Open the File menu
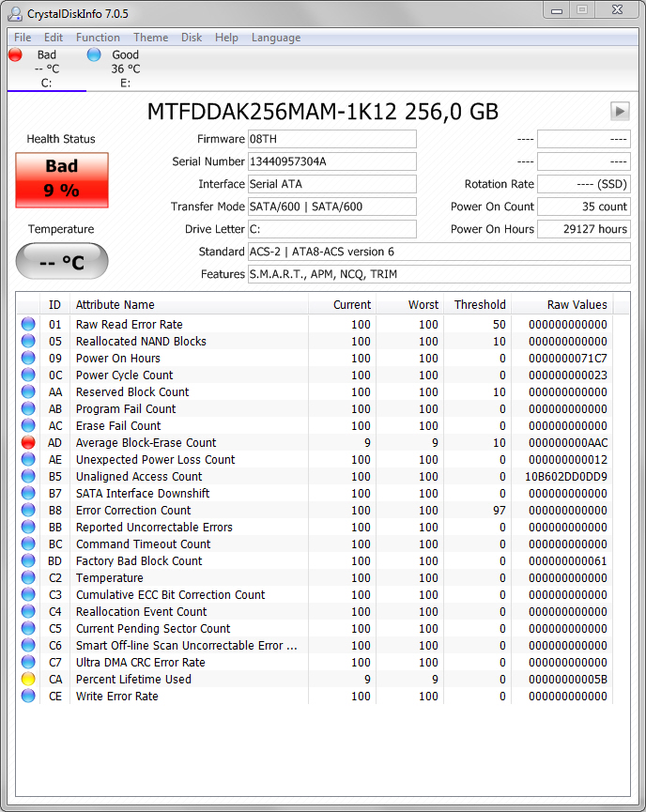The width and height of the screenshot is (646, 812). coord(23,38)
